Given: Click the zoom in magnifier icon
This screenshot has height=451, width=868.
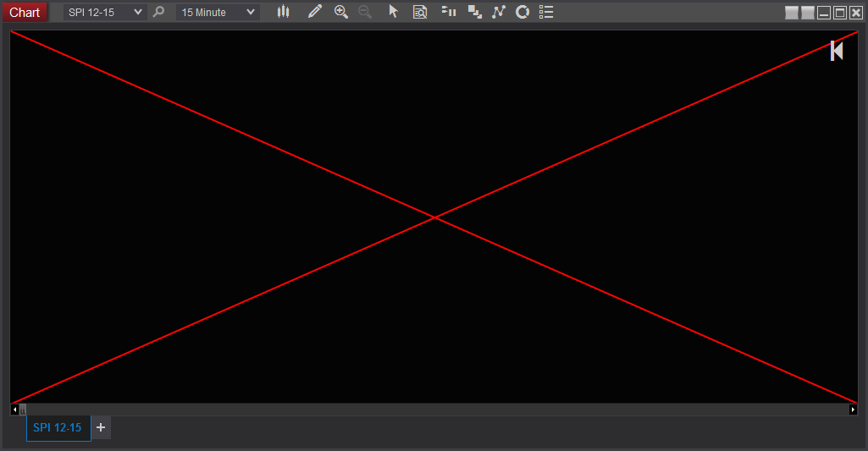Looking at the screenshot, I should pyautogui.click(x=341, y=12).
